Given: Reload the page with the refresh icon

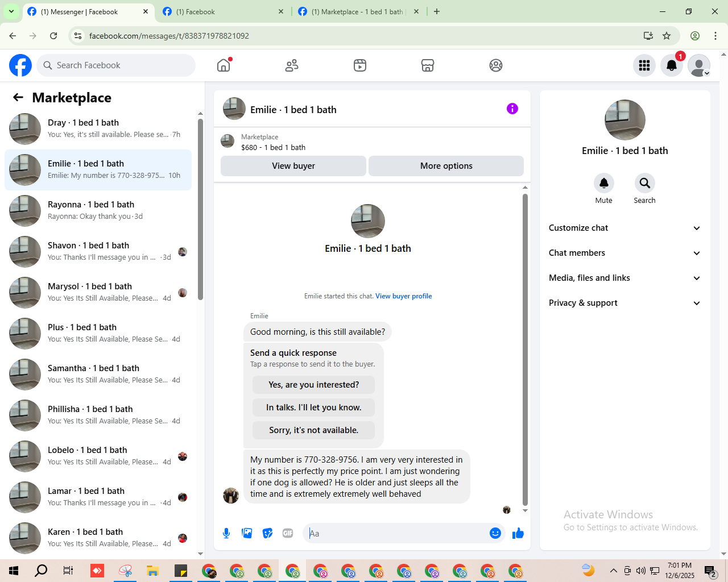Looking at the screenshot, I should pyautogui.click(x=53, y=36).
